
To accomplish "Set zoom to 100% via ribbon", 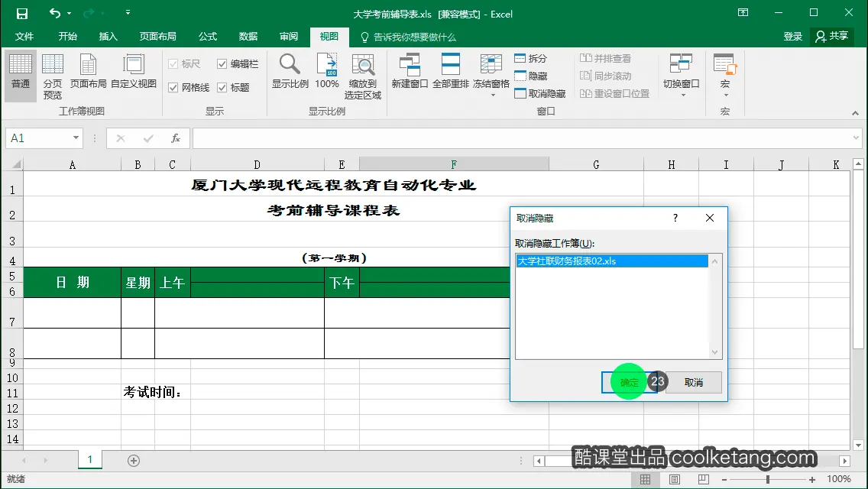I will (x=326, y=71).
